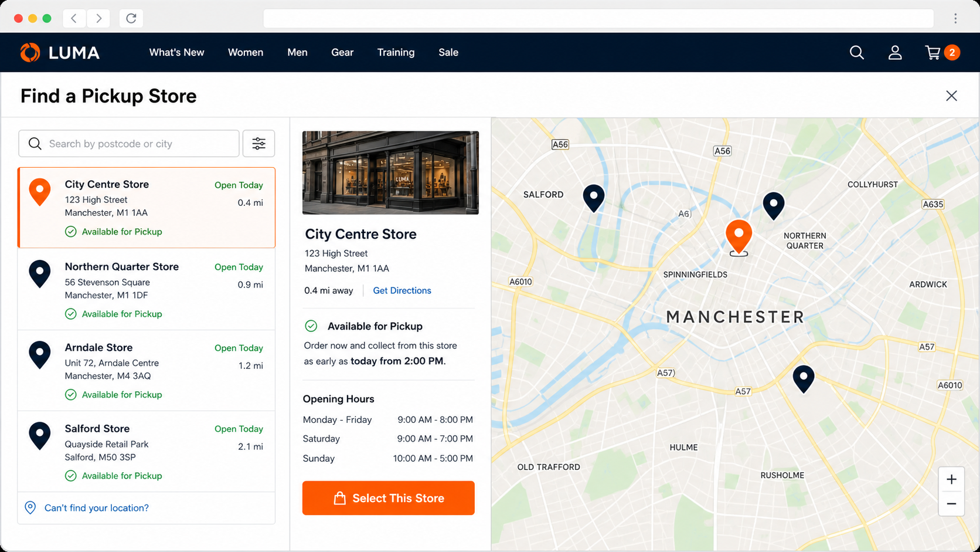Click the Search by postcode or city field
This screenshot has height=552, width=980.
click(x=129, y=144)
